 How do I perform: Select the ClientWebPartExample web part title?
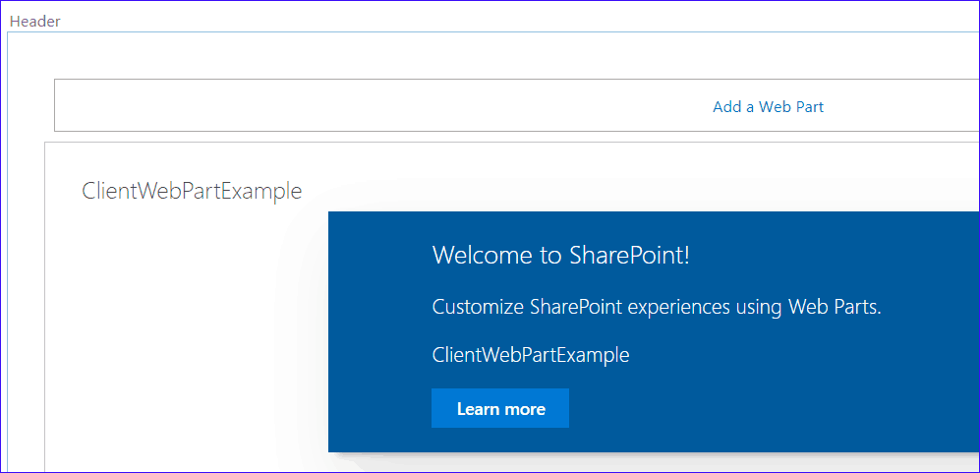click(192, 191)
